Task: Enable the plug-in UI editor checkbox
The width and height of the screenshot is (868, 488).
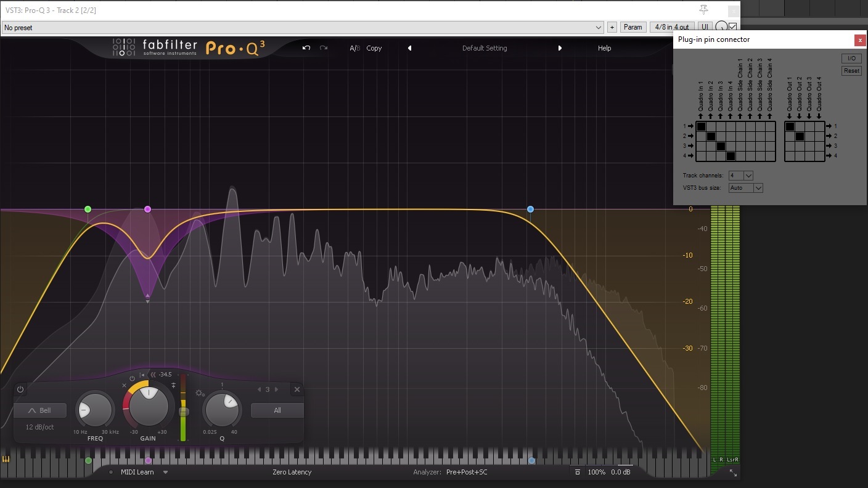Action: [x=731, y=27]
